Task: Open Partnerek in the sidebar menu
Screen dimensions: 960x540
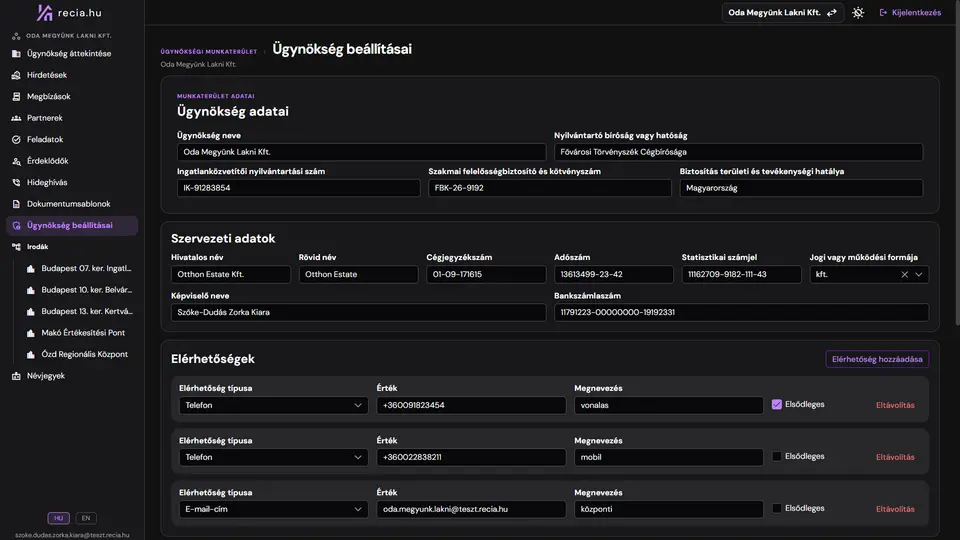Action: 45,118
